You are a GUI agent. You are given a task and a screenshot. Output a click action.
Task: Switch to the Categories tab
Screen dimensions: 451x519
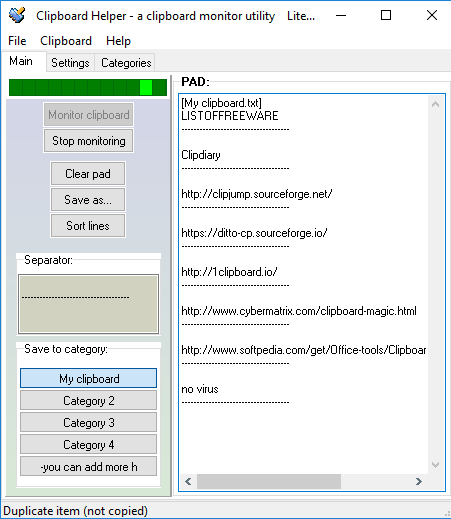[x=126, y=63]
